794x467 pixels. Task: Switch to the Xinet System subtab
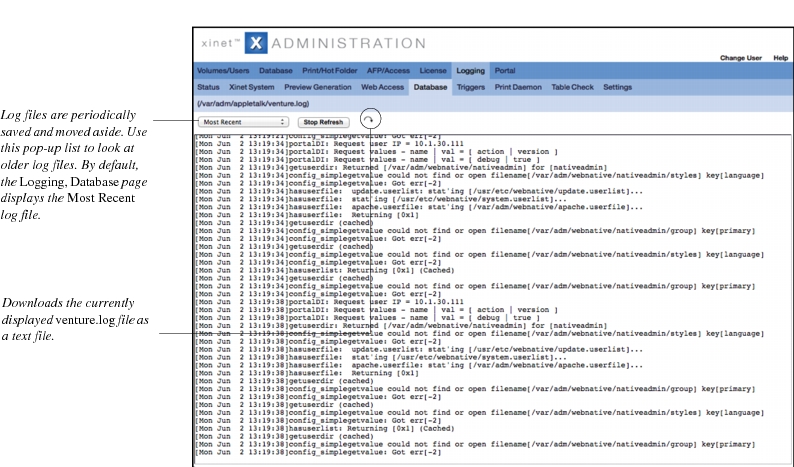(x=252, y=87)
